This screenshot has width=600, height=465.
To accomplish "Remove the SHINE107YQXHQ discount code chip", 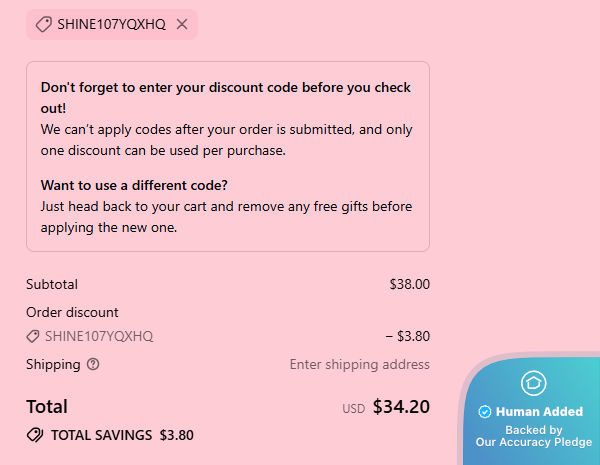I will [182, 24].
